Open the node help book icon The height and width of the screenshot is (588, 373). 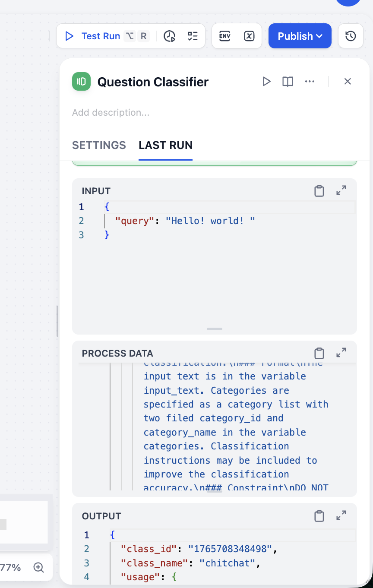click(x=288, y=81)
